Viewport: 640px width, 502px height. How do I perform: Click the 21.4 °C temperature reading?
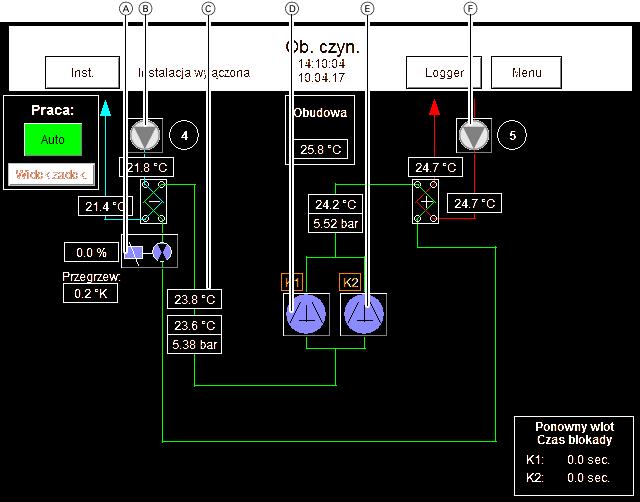(x=105, y=206)
